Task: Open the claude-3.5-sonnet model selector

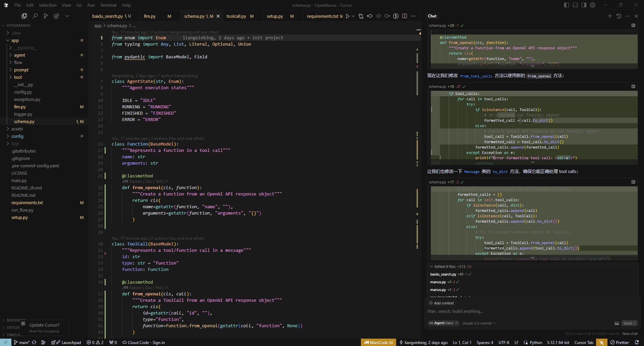Action: point(479,323)
